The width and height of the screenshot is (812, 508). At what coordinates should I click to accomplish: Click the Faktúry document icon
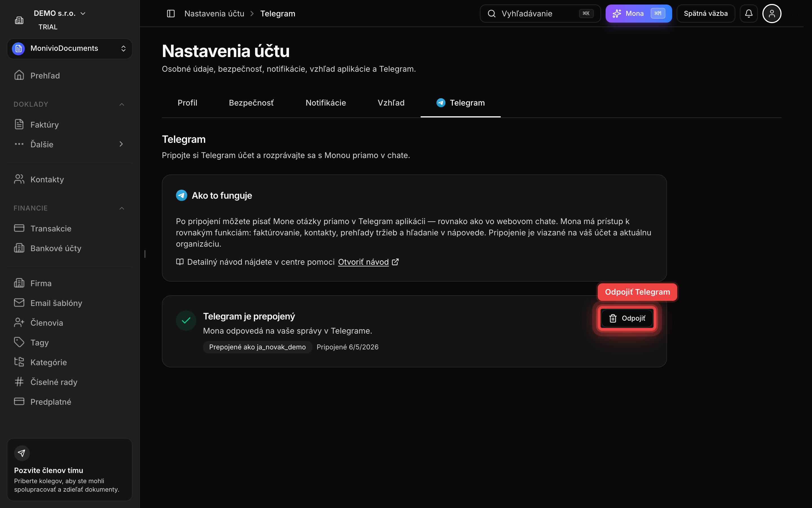[x=19, y=124]
